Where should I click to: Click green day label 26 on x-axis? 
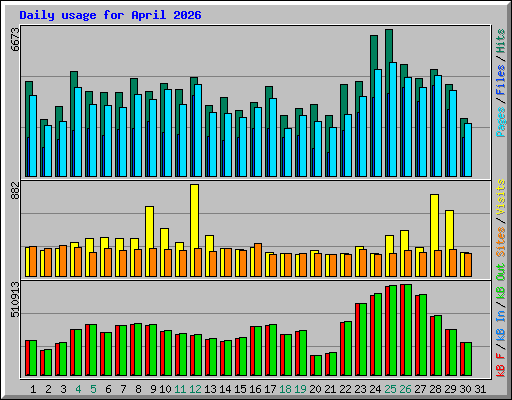[405, 389]
